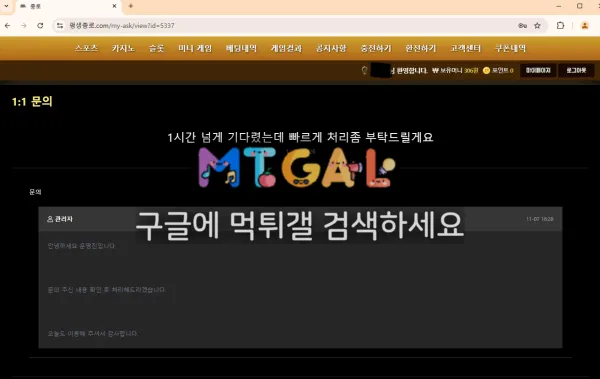Image resolution: width=600 pixels, height=379 pixels.
Task: Open the browser extensions puzzle icon
Action: pos(560,26)
